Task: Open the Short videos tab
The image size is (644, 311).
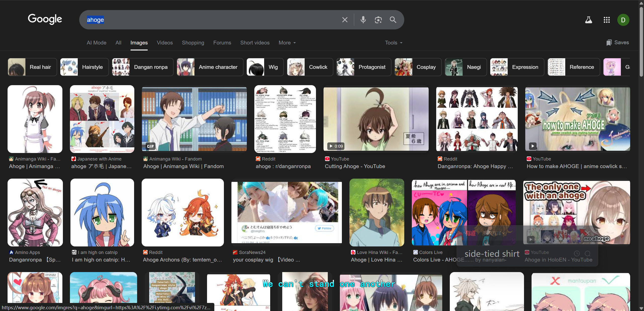Action: point(255,43)
